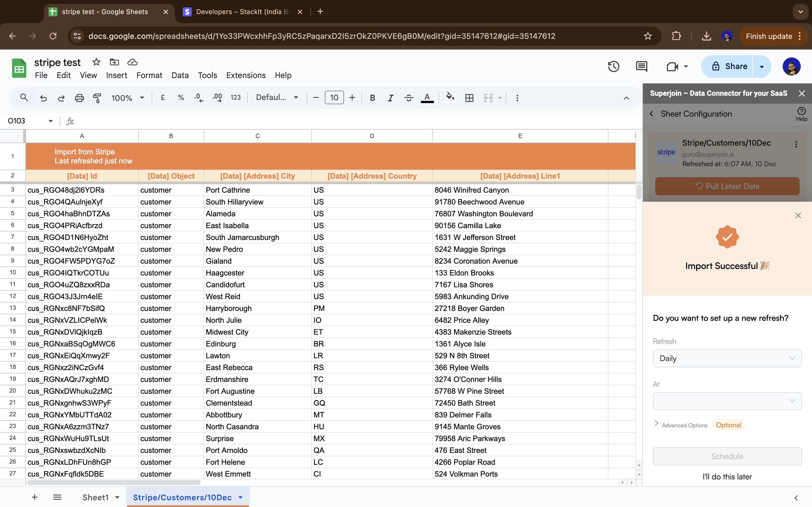This screenshot has height=507, width=812.
Task: Open the comments panel icon
Action: tap(641, 66)
